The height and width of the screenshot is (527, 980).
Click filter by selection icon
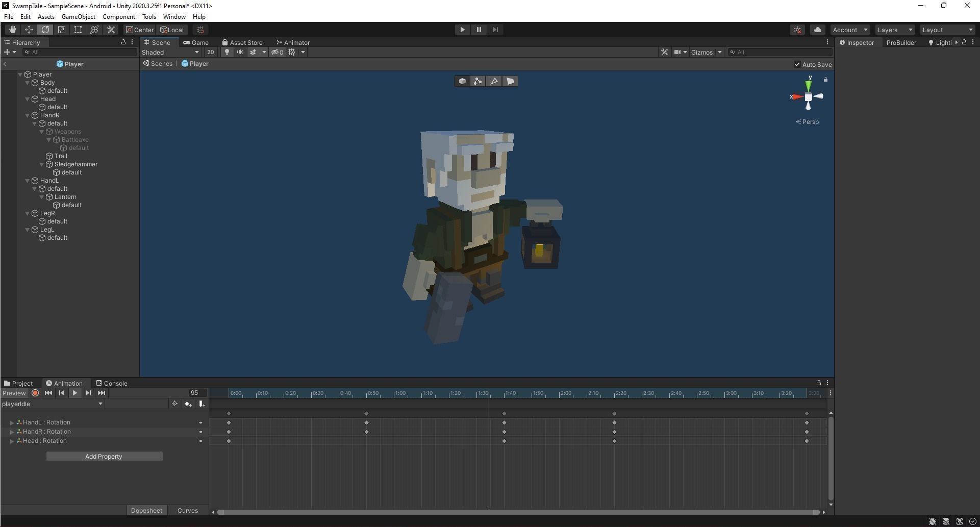[x=174, y=404]
